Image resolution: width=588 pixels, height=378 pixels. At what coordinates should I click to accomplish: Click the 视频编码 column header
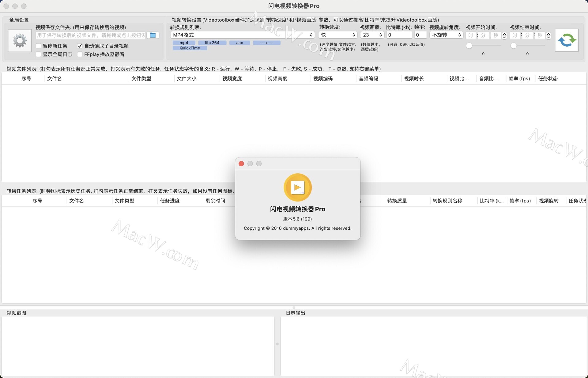(x=333, y=79)
